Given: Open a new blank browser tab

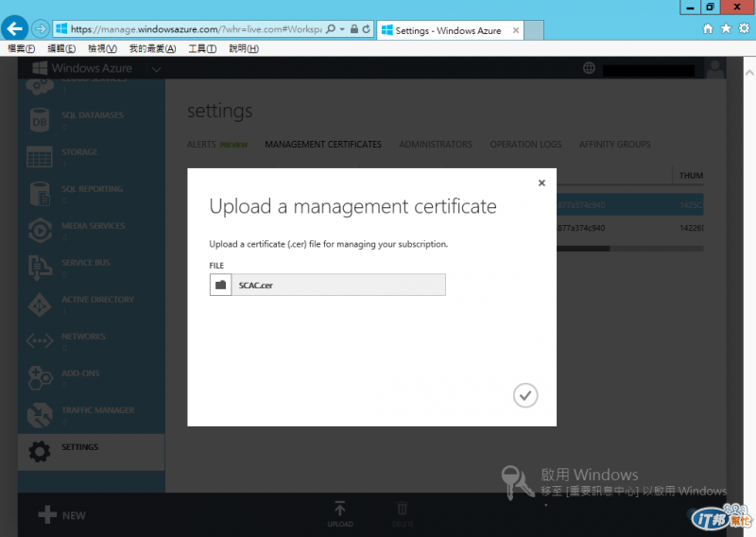Looking at the screenshot, I should (534, 30).
